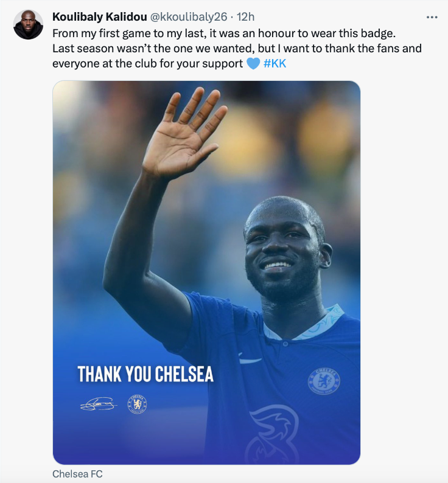Viewport: 448px width, 483px height.
Task: Click the tweet line starting 'From my first game'
Action: 224,32
